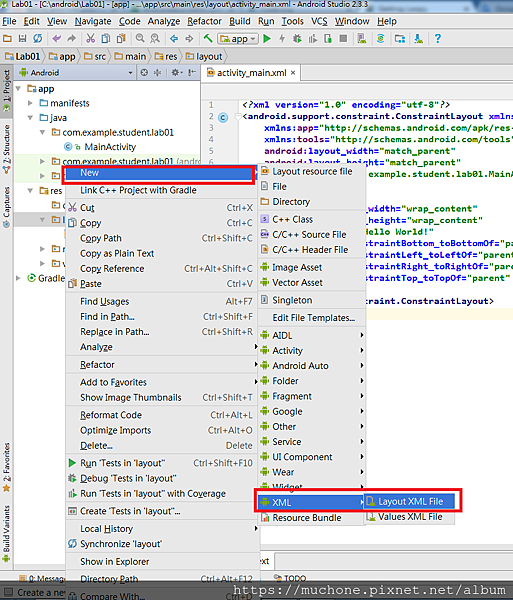Open the Project Structure toolbar icon

click(400, 39)
